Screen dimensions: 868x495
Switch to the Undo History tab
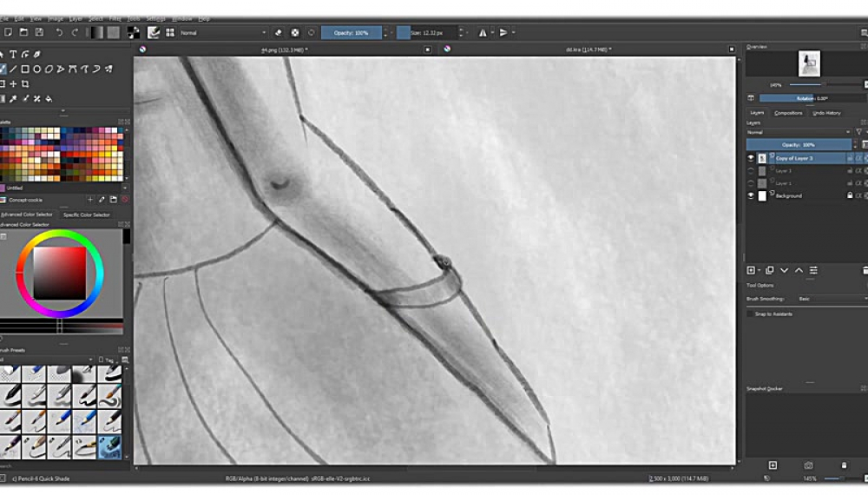(826, 113)
